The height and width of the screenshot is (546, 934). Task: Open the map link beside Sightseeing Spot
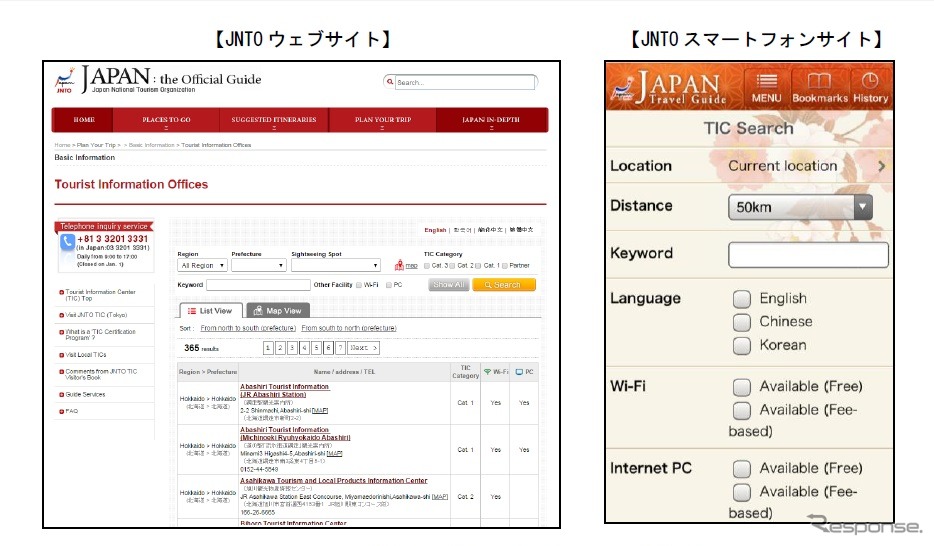pos(412,266)
